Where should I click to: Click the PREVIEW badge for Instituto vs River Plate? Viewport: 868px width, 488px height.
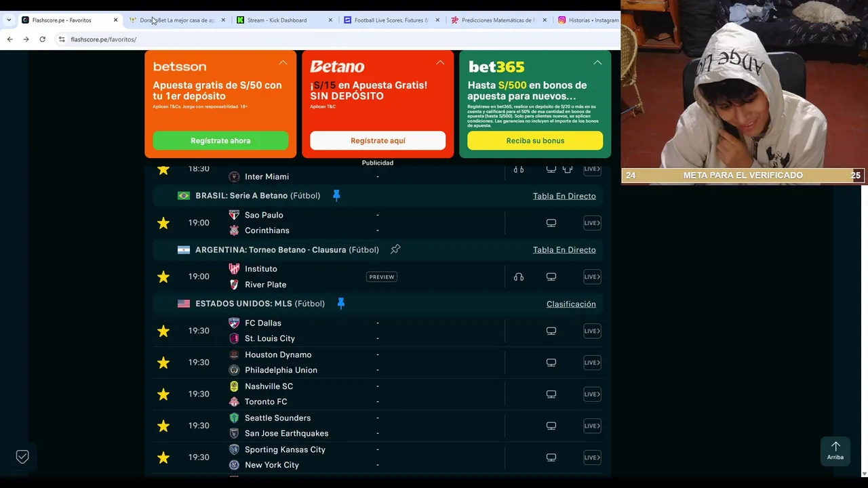point(381,277)
